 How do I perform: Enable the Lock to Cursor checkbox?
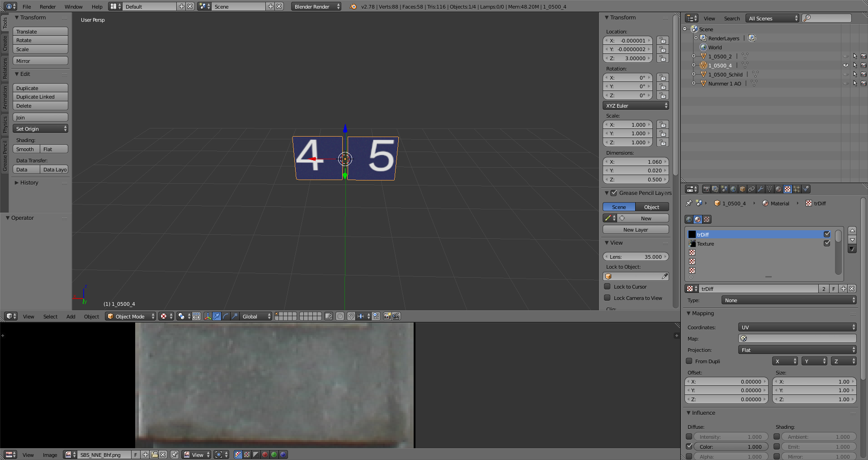pos(607,286)
